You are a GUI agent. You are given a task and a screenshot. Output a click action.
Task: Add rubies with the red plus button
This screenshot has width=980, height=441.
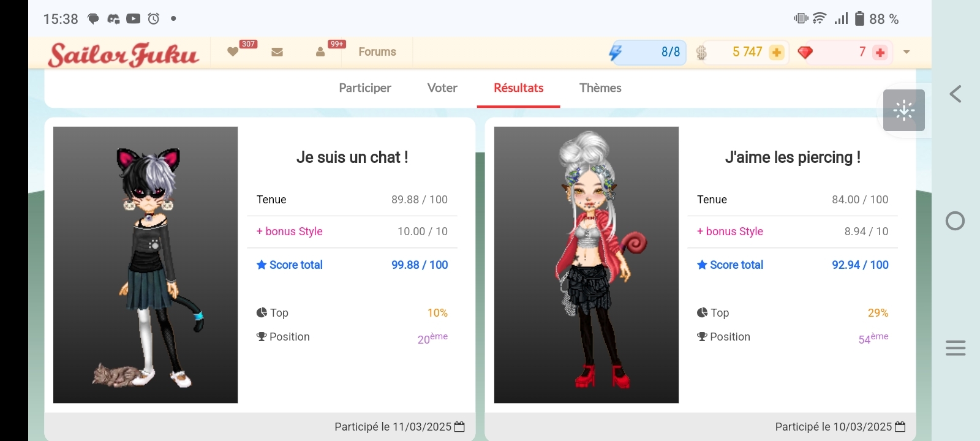880,53
